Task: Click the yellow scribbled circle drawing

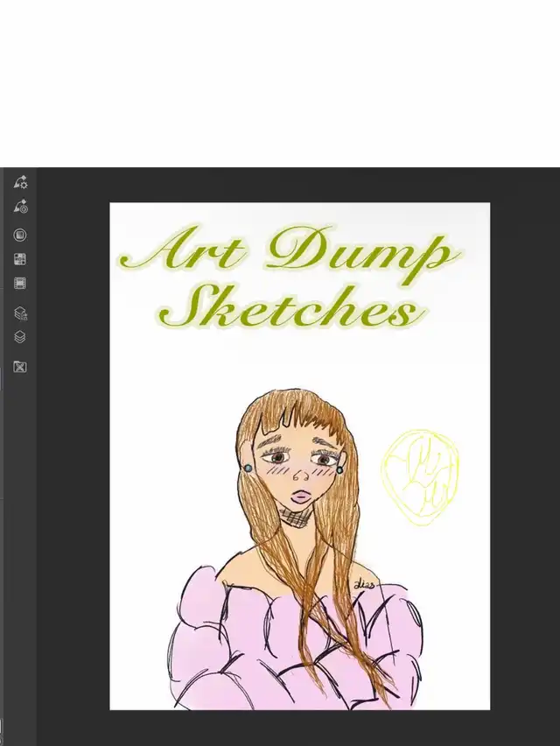Action: pyautogui.click(x=421, y=475)
